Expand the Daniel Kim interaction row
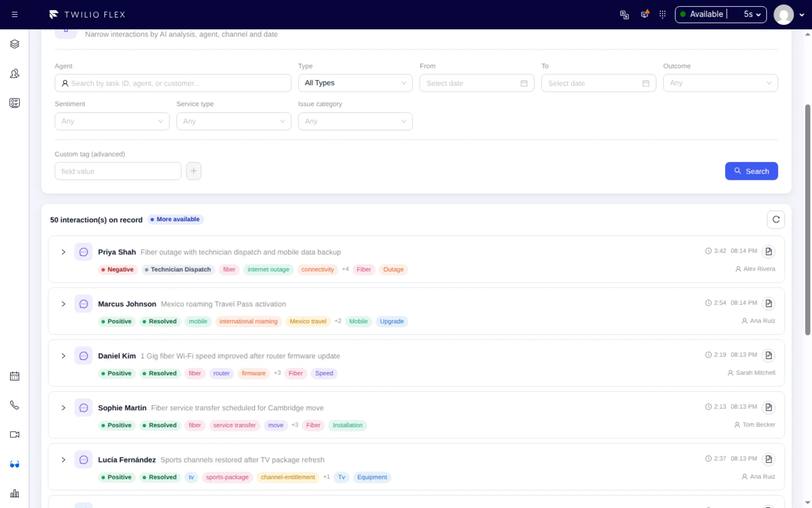This screenshot has height=508, width=812. tap(63, 356)
